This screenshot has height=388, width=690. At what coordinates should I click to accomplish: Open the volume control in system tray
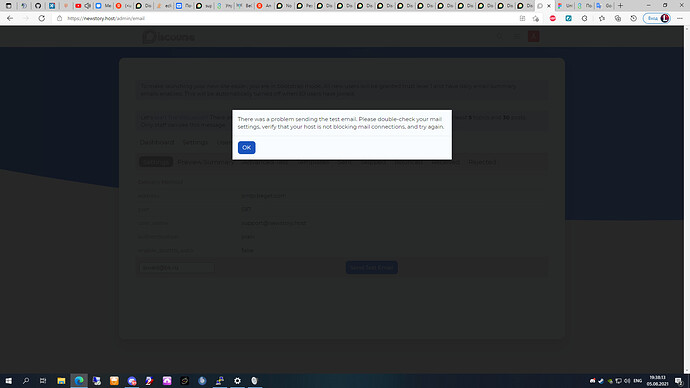[x=627, y=381]
